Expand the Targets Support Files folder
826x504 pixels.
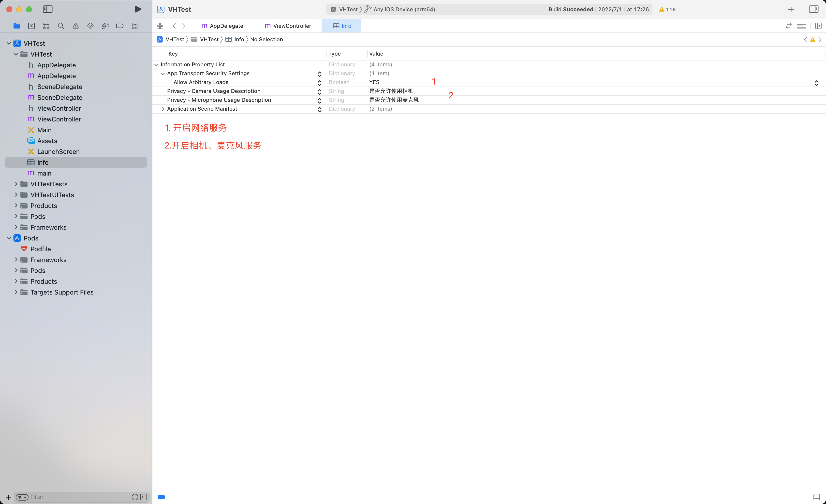[16, 292]
